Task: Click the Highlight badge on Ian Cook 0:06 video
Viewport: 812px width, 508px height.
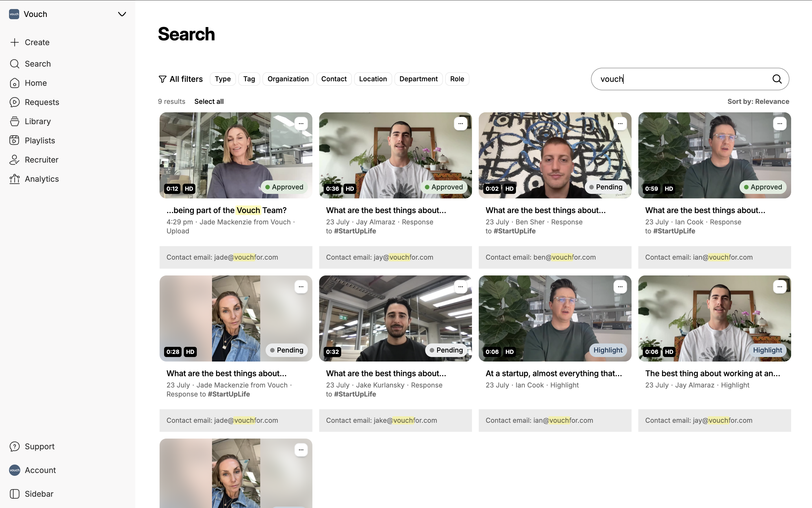Action: click(608, 350)
